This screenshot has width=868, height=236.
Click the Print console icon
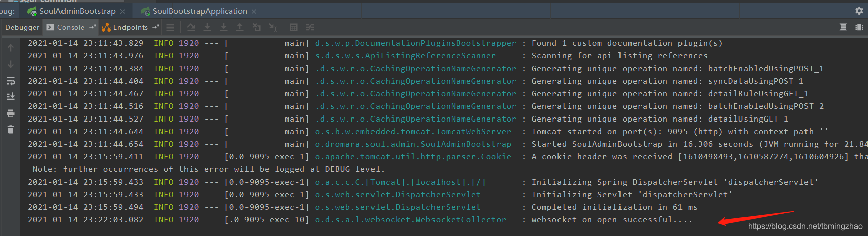[x=11, y=113]
